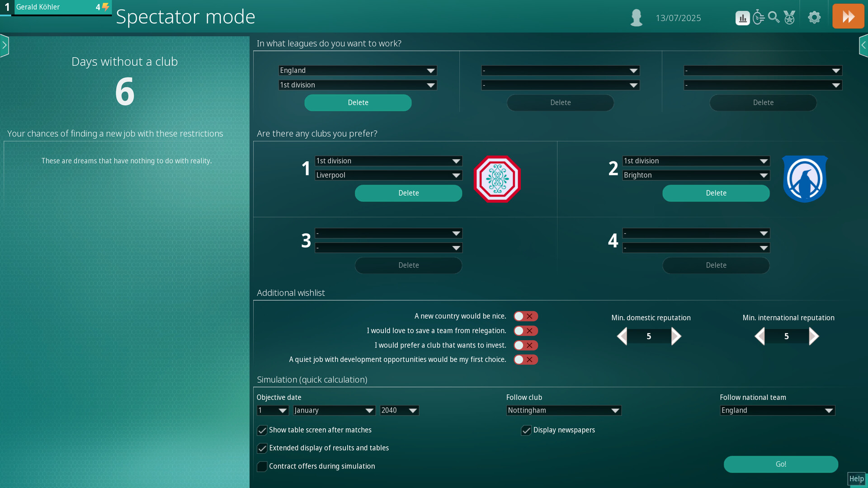The image size is (868, 488).
Task: Uncheck Show table screen after matches
Action: pos(262,430)
